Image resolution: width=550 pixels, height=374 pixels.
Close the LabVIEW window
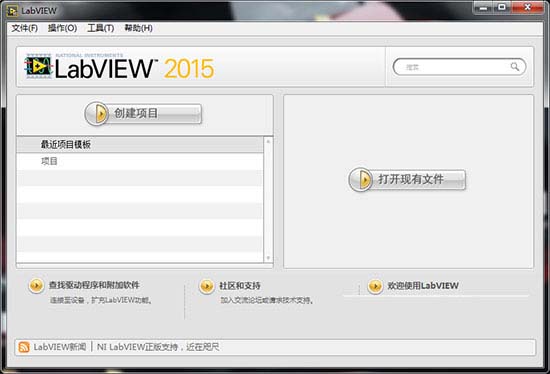coord(527,7)
